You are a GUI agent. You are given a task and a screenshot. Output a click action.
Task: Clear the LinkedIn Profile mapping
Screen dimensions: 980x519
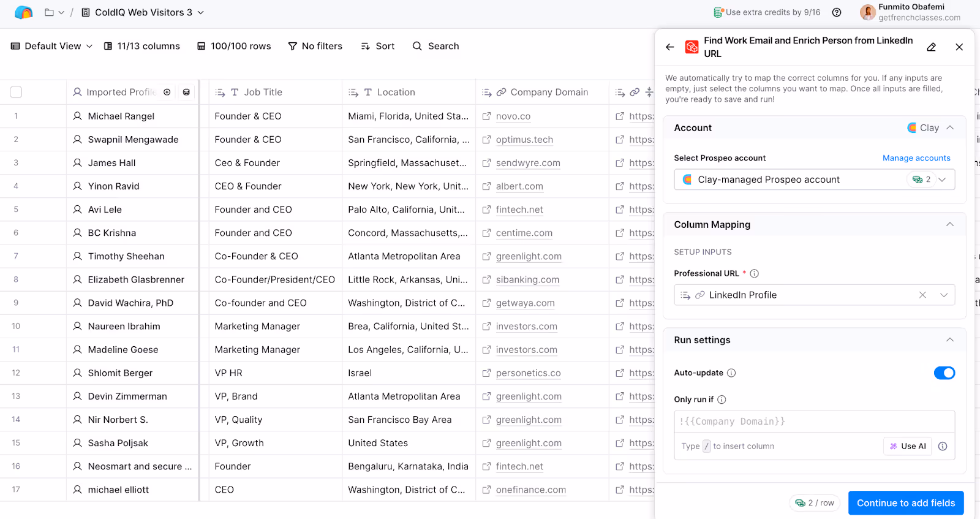922,295
